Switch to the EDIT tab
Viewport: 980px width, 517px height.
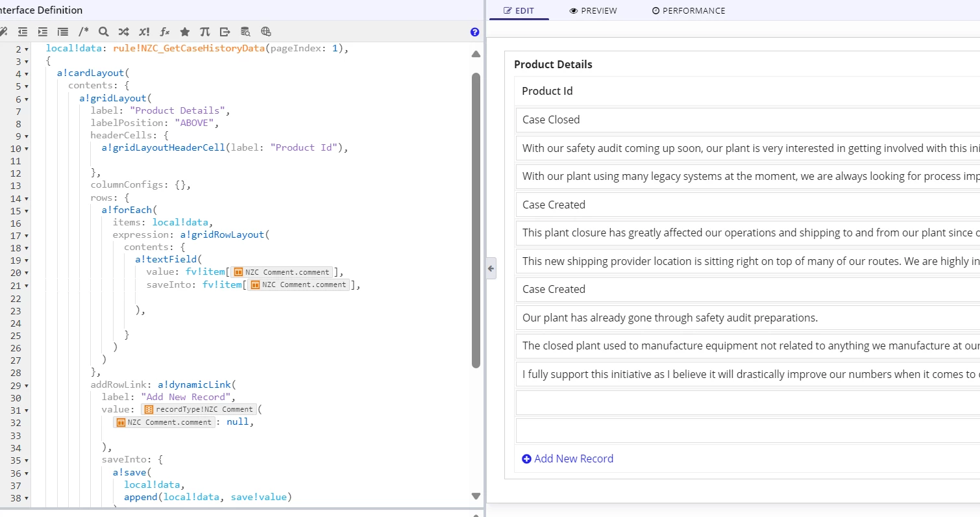519,10
